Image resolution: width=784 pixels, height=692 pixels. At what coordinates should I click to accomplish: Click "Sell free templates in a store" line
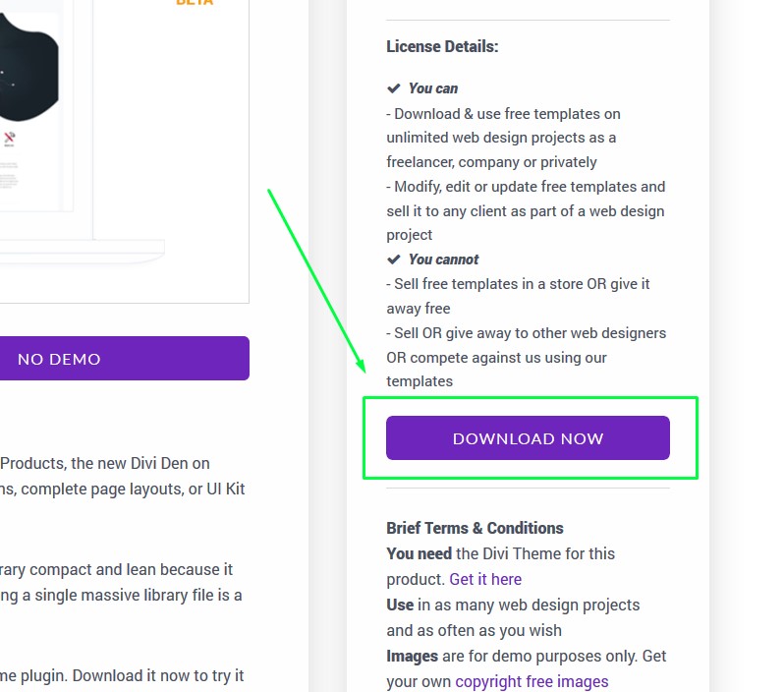pos(518,284)
